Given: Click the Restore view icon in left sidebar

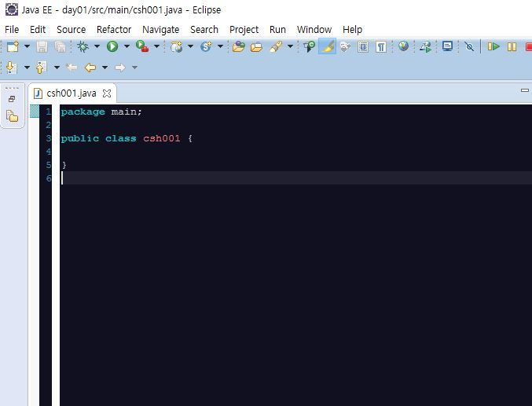Looking at the screenshot, I should click(x=12, y=99).
